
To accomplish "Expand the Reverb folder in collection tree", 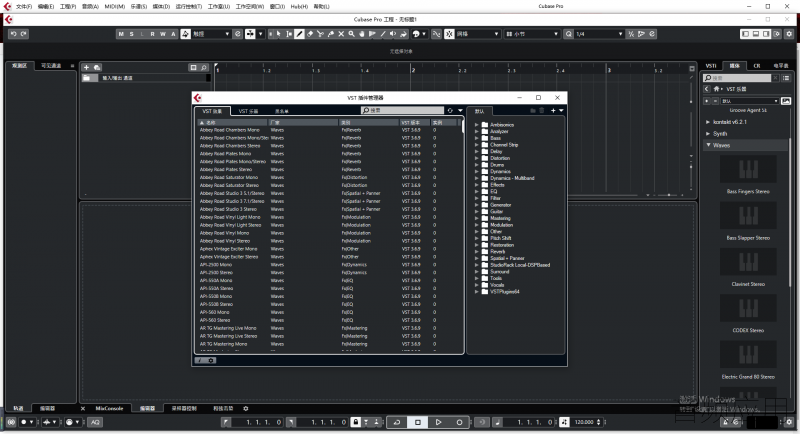I will (477, 251).
